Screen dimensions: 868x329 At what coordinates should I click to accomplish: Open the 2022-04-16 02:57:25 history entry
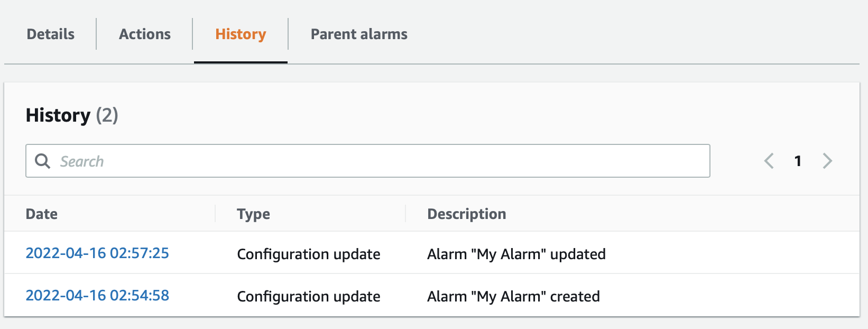coord(97,253)
